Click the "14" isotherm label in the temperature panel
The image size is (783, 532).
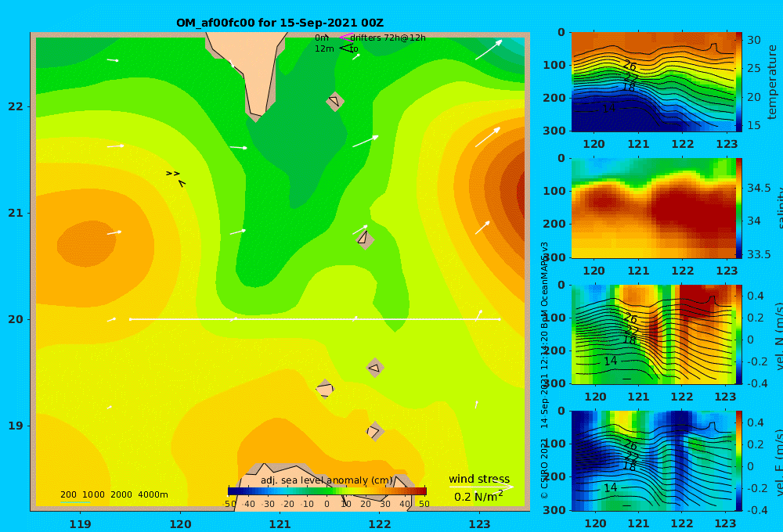point(608,108)
